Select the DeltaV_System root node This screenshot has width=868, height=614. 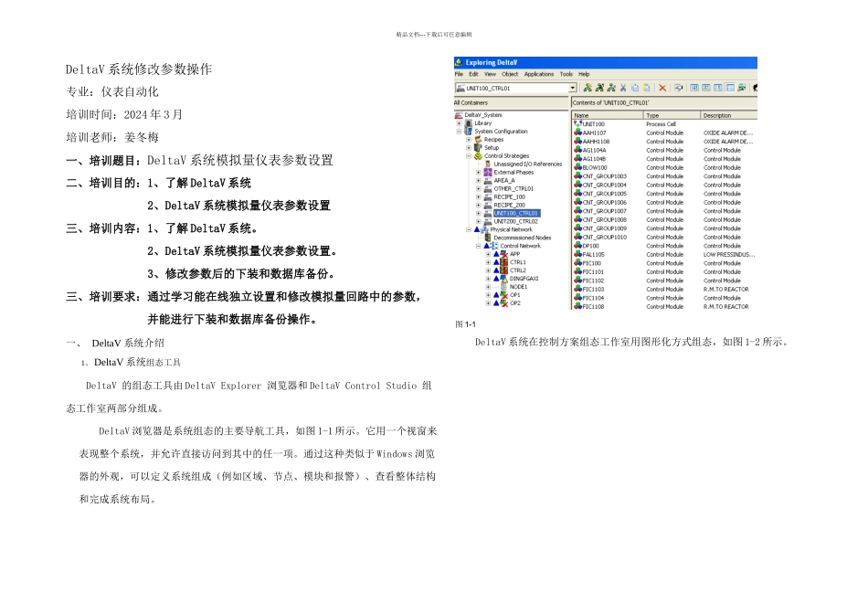[483, 115]
